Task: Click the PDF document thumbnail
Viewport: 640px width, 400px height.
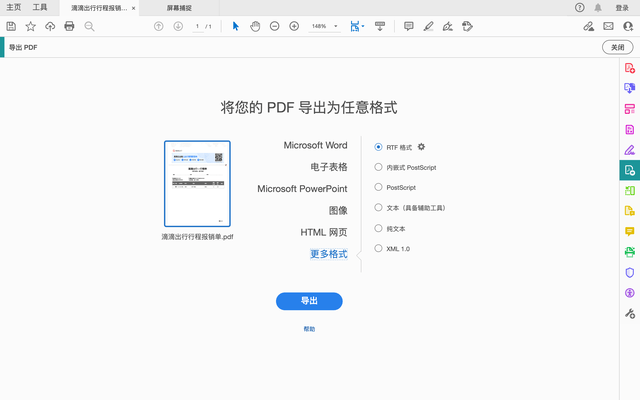Action: [x=197, y=184]
